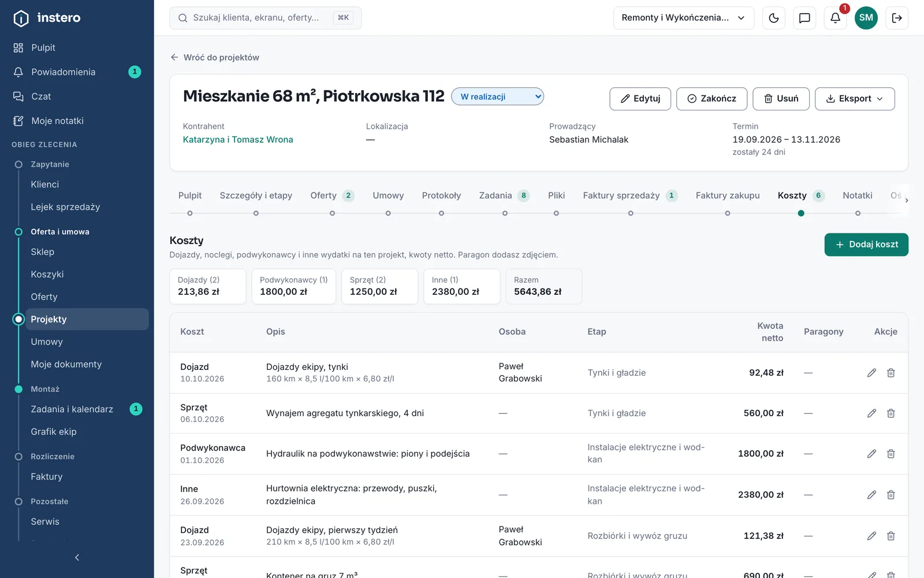Viewport: 924px width, 578px height.
Task: Filter by Sprzęt (2) summary card
Action: 379,286
